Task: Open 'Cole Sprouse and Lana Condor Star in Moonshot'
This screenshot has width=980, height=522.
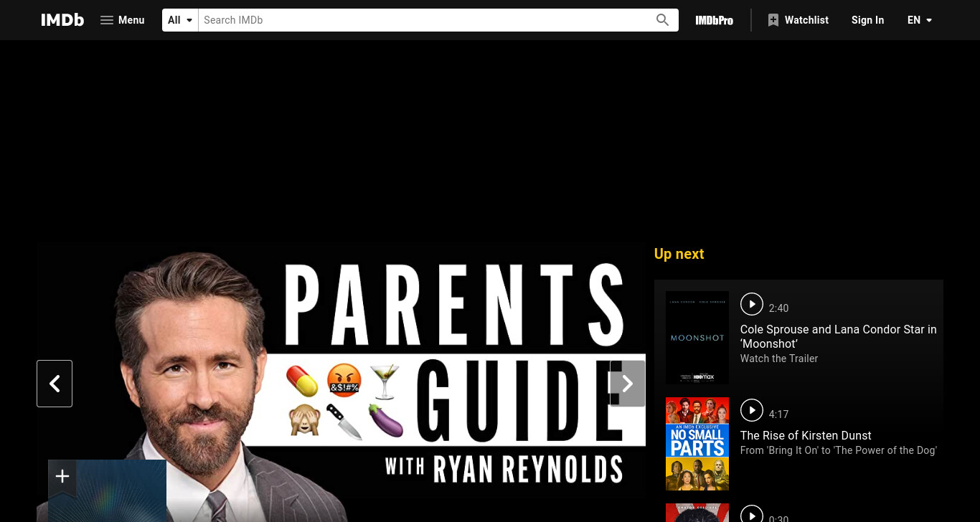Action: tap(839, 336)
